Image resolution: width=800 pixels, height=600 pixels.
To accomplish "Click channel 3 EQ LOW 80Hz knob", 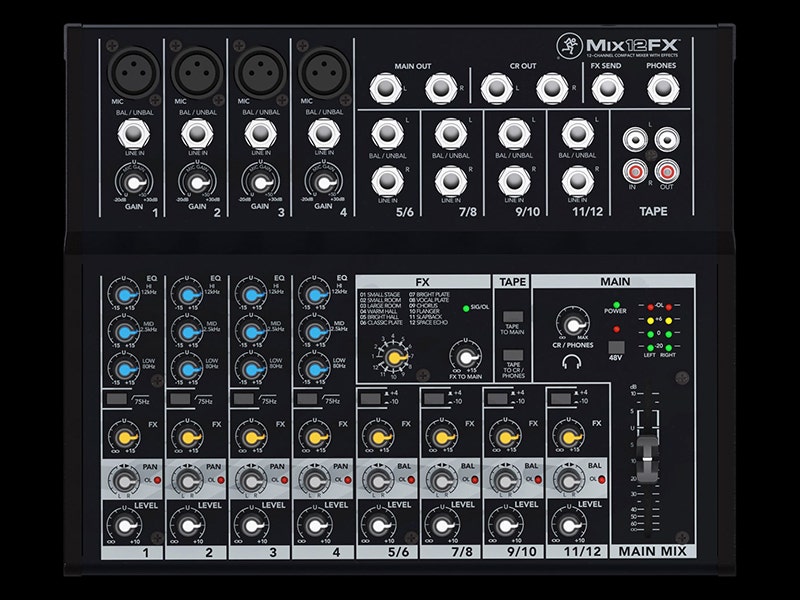I will click(x=251, y=370).
